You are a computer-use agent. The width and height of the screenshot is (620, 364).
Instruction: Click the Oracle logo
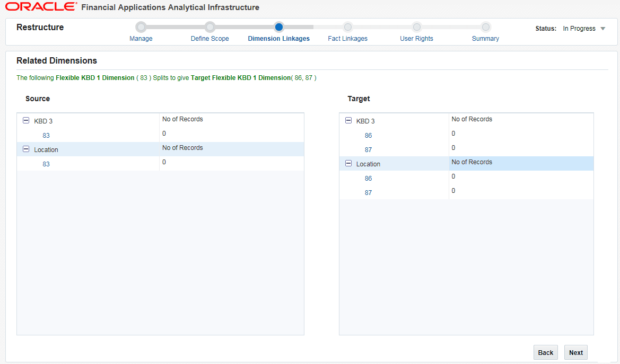click(x=41, y=7)
